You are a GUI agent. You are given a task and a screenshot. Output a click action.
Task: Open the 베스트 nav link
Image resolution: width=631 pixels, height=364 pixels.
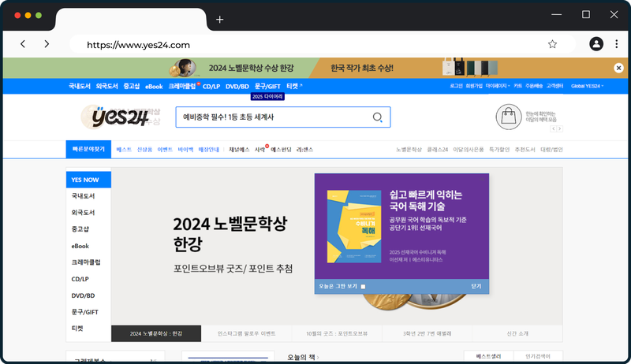click(124, 150)
